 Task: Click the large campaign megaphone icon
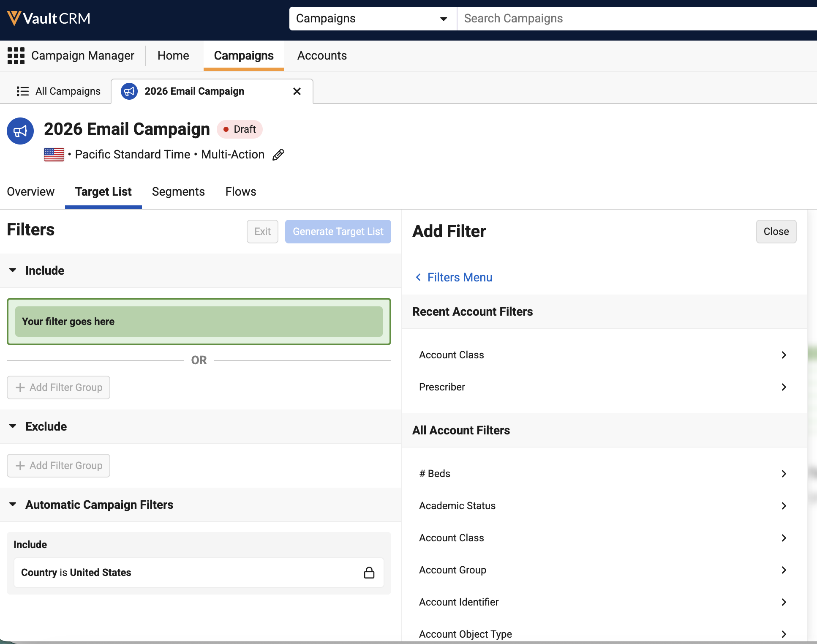[x=20, y=131]
